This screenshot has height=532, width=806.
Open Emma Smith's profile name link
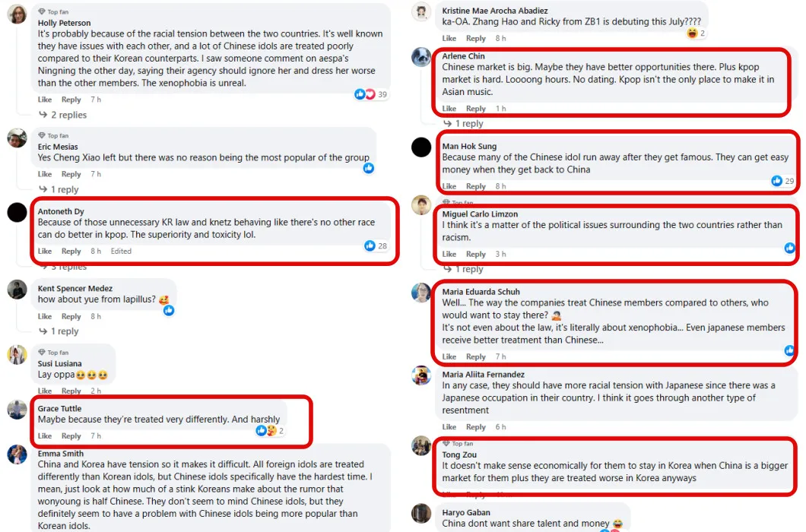(x=61, y=454)
